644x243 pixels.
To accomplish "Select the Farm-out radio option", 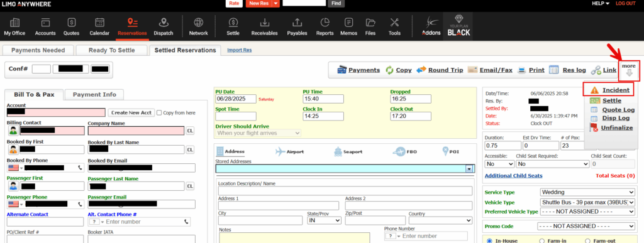I will (587, 240).
